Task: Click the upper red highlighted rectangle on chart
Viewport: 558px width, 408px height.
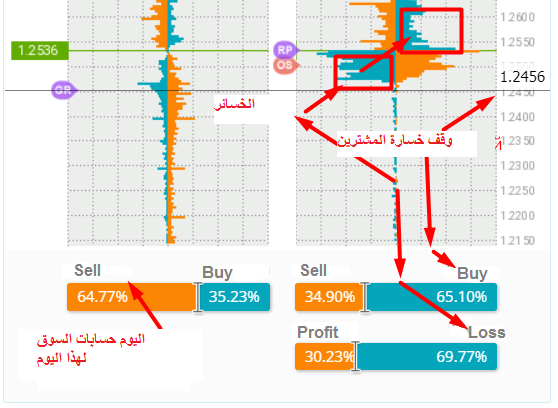Action: pyautogui.click(x=431, y=31)
